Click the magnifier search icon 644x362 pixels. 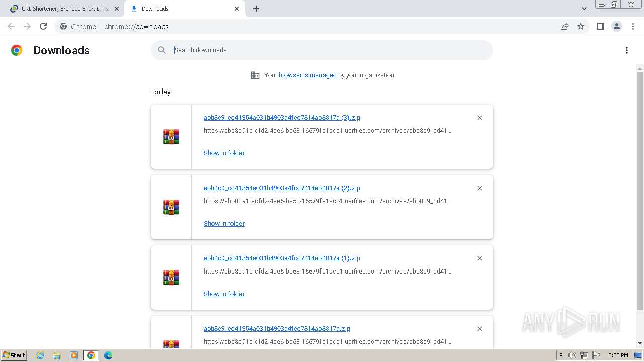(x=162, y=50)
